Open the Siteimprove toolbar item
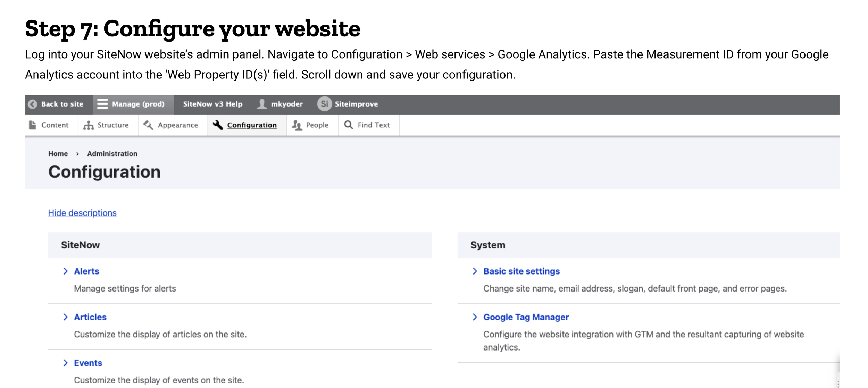The width and height of the screenshot is (868, 388). 348,104
